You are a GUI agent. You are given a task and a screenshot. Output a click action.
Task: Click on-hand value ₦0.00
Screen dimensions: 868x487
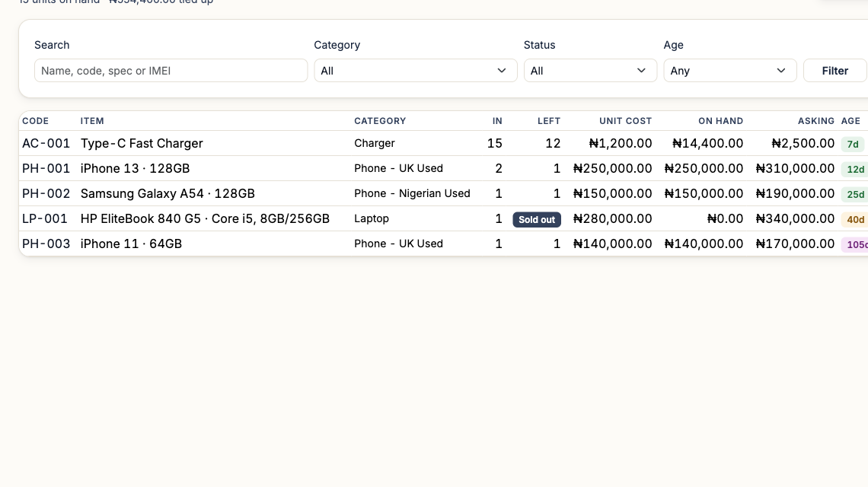pos(725,218)
